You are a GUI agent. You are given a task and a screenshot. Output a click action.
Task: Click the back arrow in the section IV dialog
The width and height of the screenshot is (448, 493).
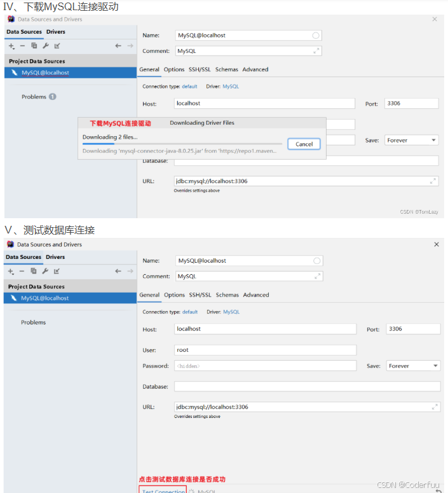pyautogui.click(x=118, y=46)
